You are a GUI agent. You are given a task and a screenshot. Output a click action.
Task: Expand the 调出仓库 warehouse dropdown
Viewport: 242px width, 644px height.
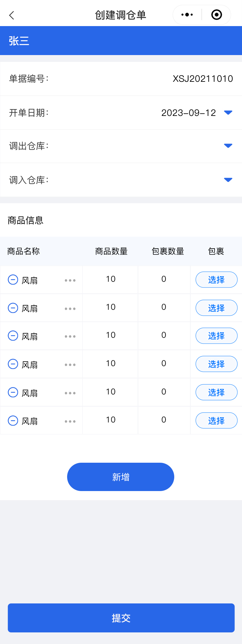click(228, 146)
